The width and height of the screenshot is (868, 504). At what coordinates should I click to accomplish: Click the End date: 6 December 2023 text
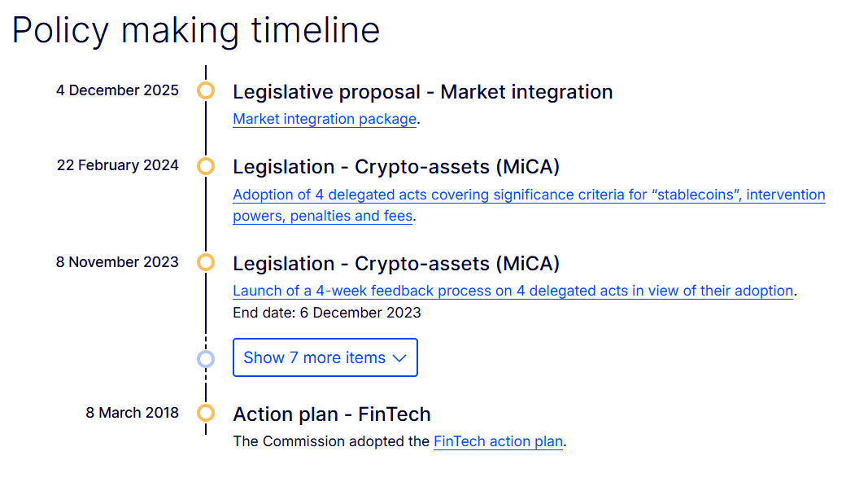(x=326, y=313)
